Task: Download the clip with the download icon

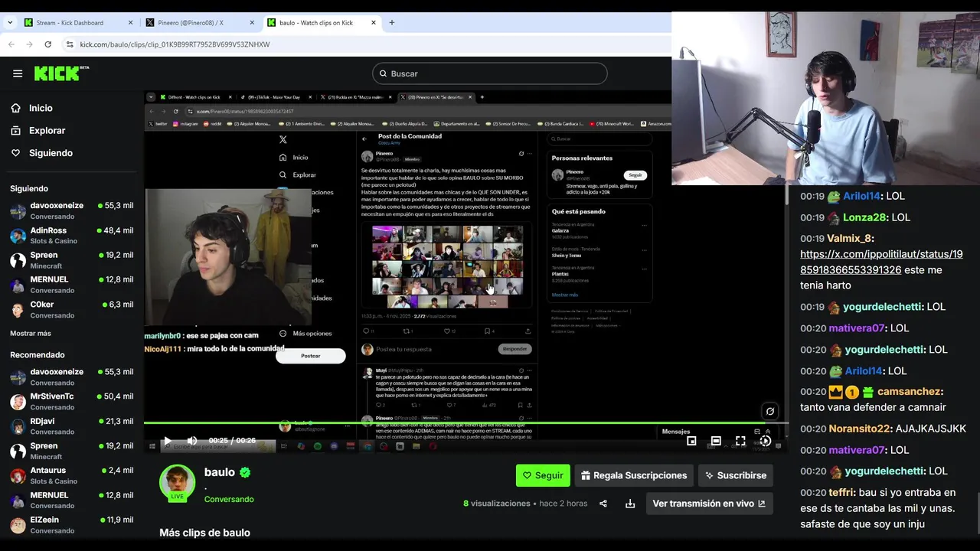Action: 630,504
